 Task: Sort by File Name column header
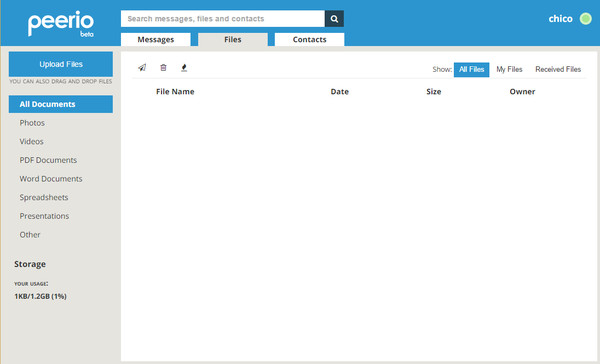175,91
